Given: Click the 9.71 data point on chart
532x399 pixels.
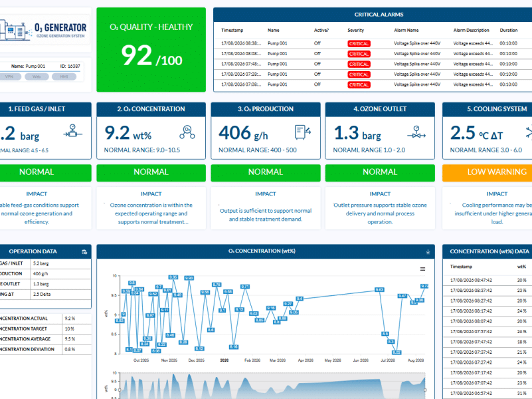Looking at the screenshot, I should pos(245,287).
